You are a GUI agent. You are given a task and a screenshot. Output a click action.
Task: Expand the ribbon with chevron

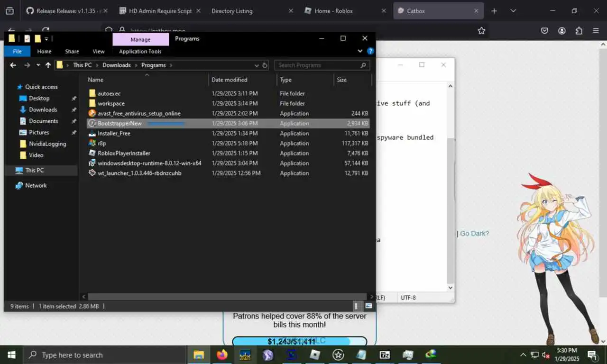[360, 51]
